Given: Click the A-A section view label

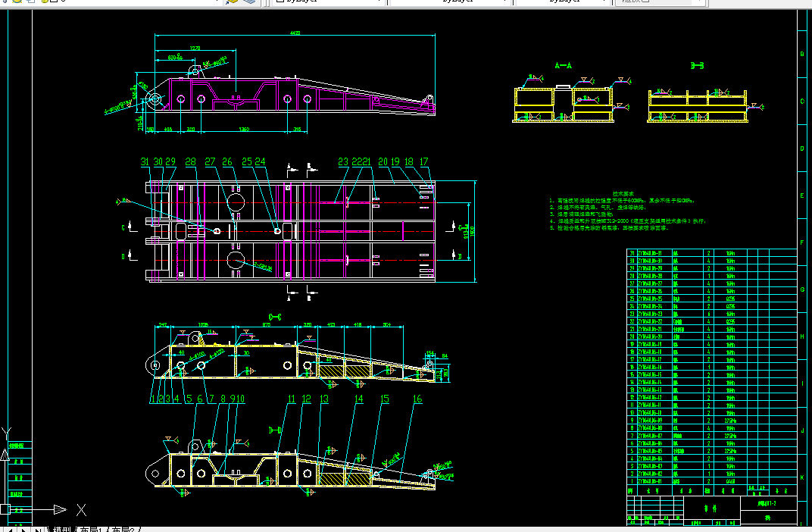Looking at the screenshot, I should pos(563,65).
